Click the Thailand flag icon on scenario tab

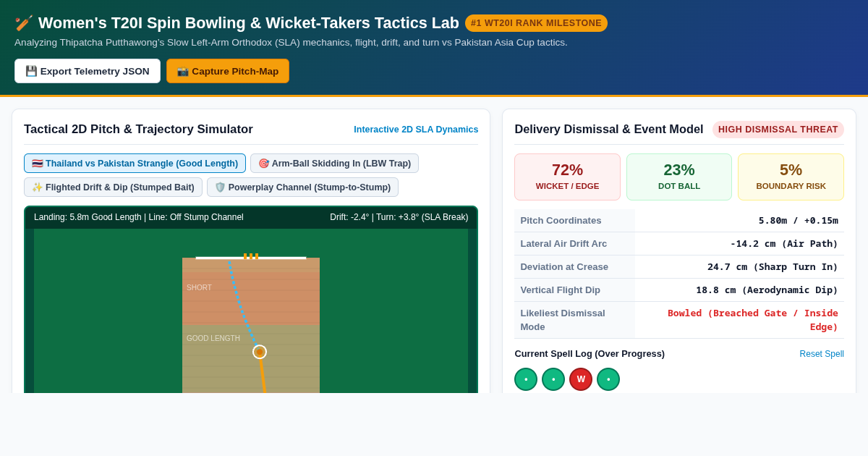tap(38, 164)
